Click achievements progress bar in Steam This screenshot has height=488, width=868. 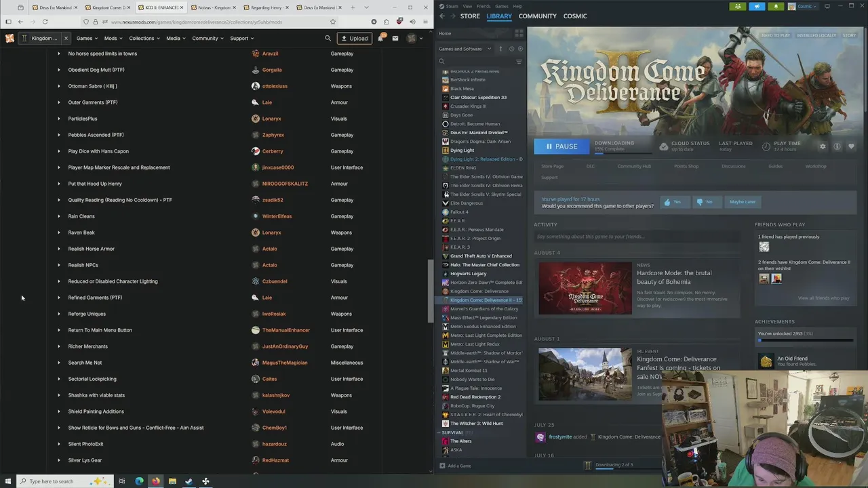[805, 340]
